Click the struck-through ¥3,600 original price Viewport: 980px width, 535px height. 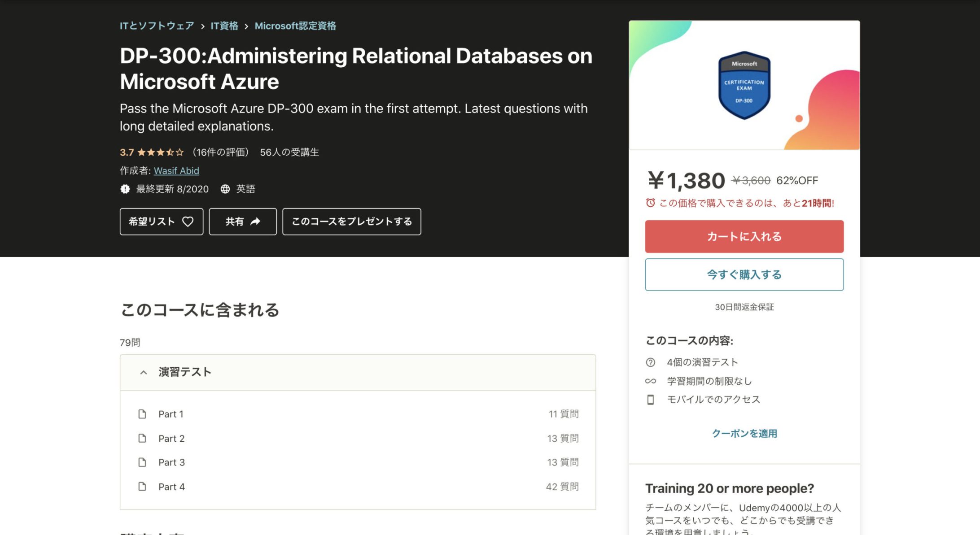pos(751,181)
